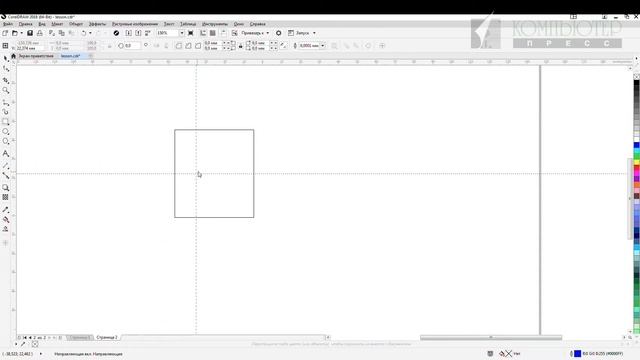Select the Parallel Dimension tool

coord(6,166)
